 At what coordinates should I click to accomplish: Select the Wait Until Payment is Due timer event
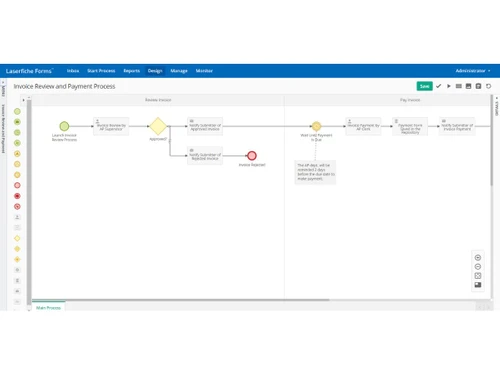[316, 126]
